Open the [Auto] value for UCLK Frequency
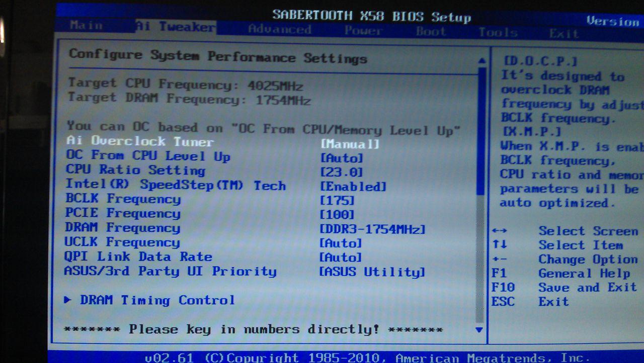This screenshot has width=644, height=363. pos(341,243)
